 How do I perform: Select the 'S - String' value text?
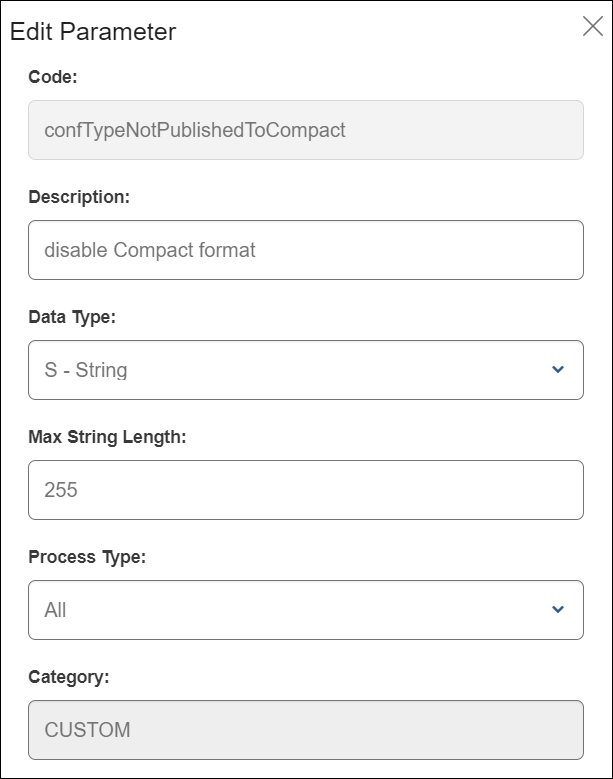coord(86,370)
